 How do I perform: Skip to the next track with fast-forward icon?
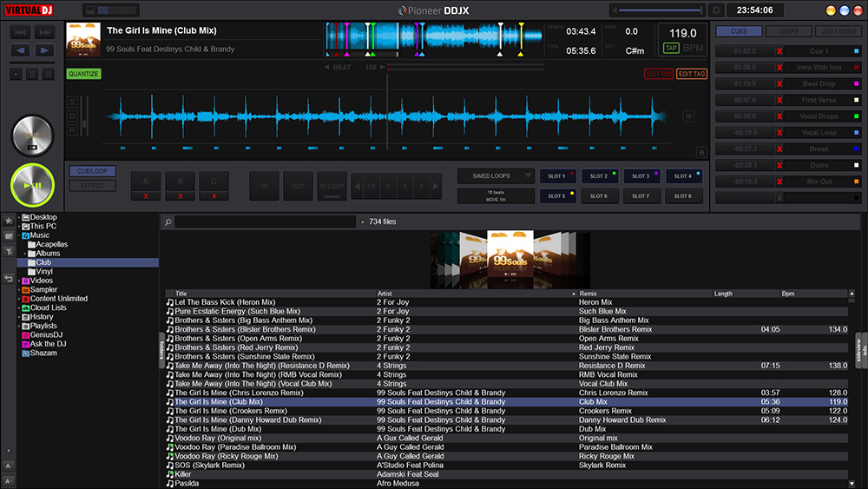(x=45, y=33)
